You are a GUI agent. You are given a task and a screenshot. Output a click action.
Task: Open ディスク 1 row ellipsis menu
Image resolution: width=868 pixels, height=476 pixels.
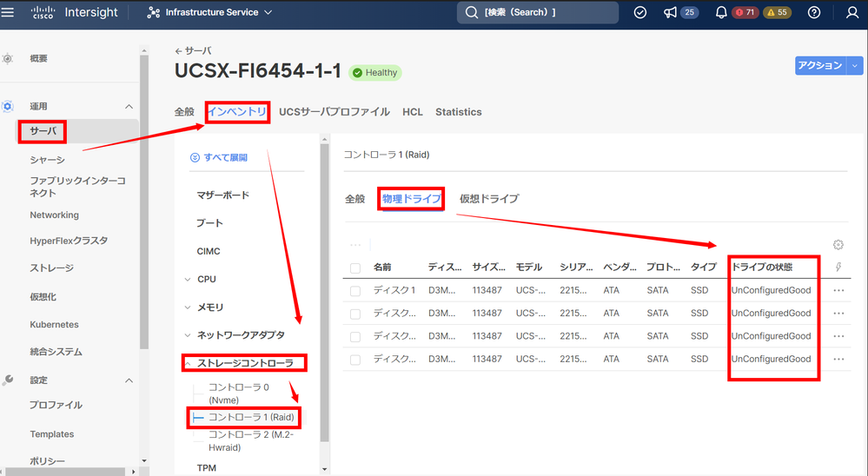point(838,290)
